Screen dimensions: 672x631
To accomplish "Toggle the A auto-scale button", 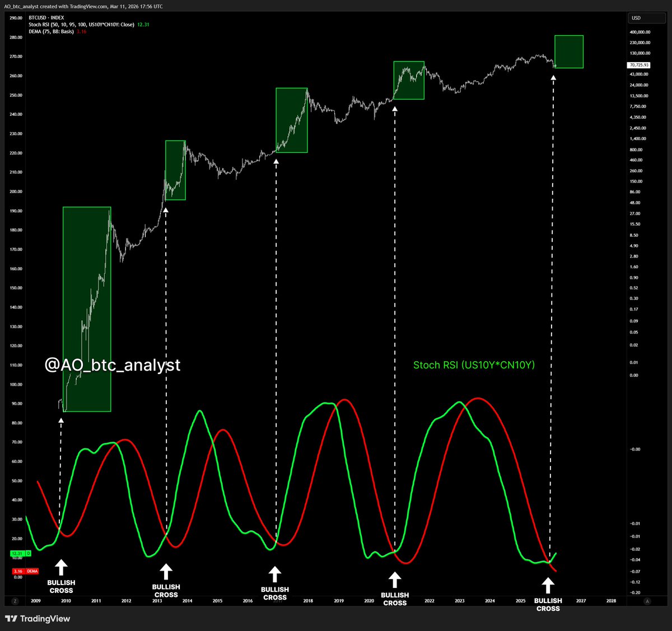I will tap(647, 601).
